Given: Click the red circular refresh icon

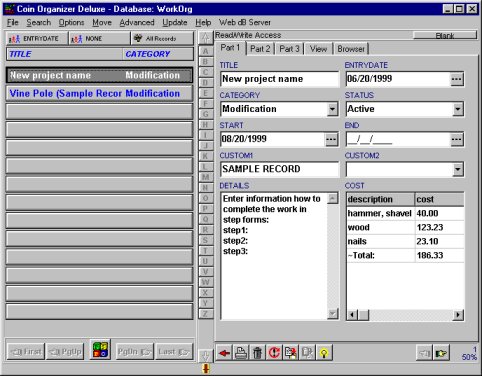Looking at the screenshot, I should 274,353.
